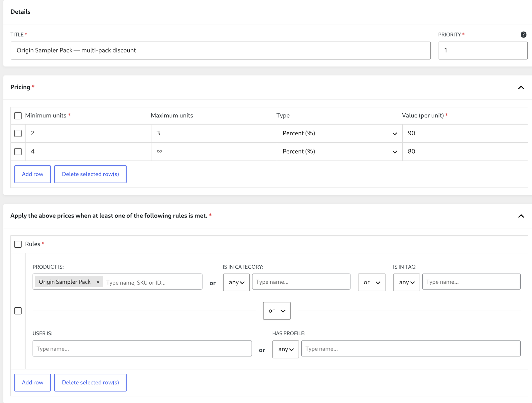Open the Priority help question-mark icon
532x403 pixels.
coord(523,35)
